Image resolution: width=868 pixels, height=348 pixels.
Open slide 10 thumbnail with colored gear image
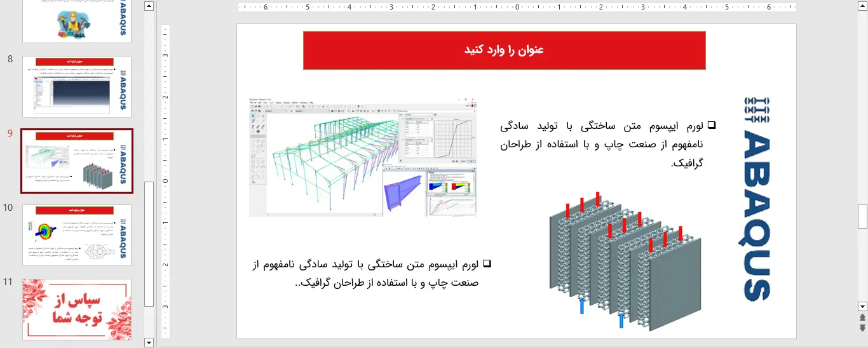(x=77, y=235)
